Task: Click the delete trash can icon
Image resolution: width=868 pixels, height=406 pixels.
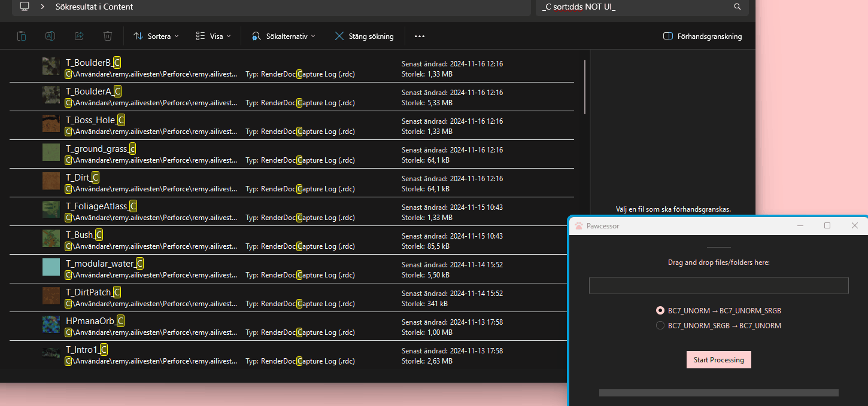Action: [x=108, y=36]
